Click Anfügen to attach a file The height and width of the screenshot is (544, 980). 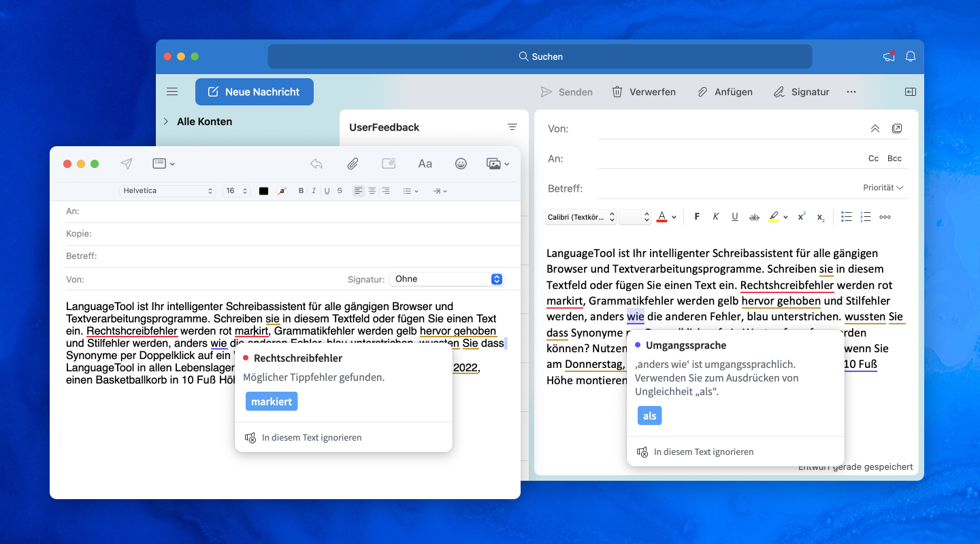click(725, 92)
